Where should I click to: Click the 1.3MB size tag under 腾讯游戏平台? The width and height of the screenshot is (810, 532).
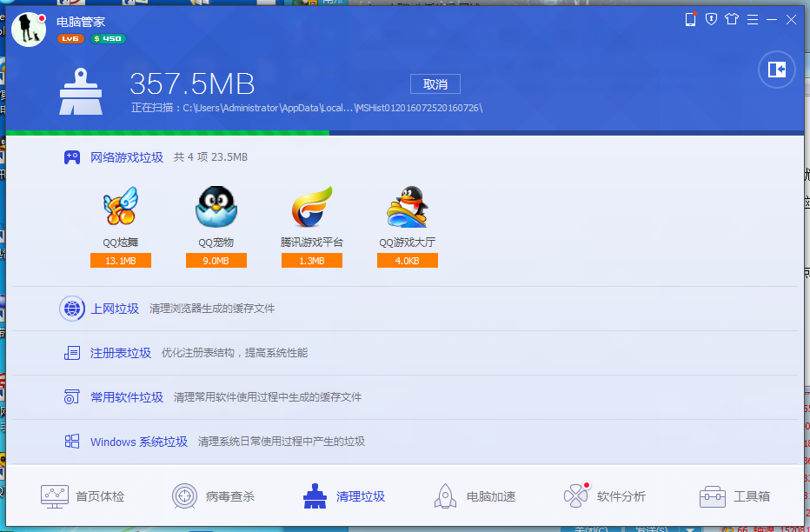click(x=312, y=261)
